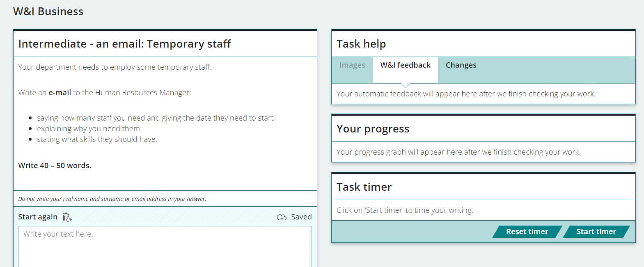Select the W&I feedback tab
Screen dimensions: 644x267
pos(405,65)
